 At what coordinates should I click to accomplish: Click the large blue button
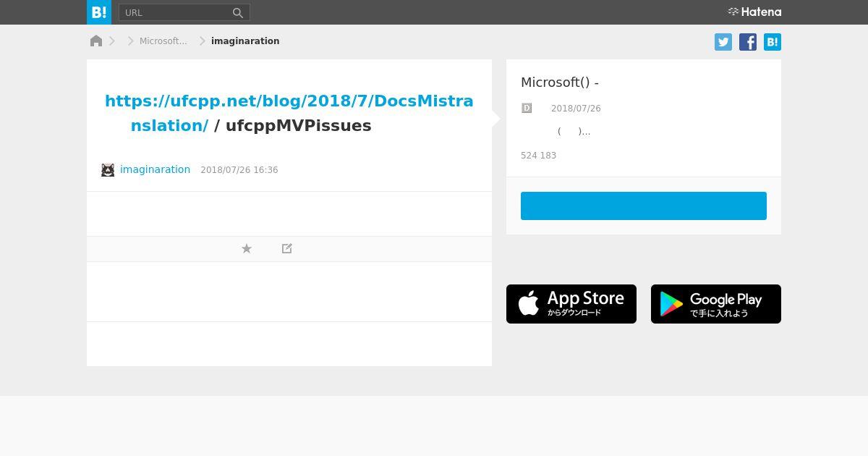point(644,206)
